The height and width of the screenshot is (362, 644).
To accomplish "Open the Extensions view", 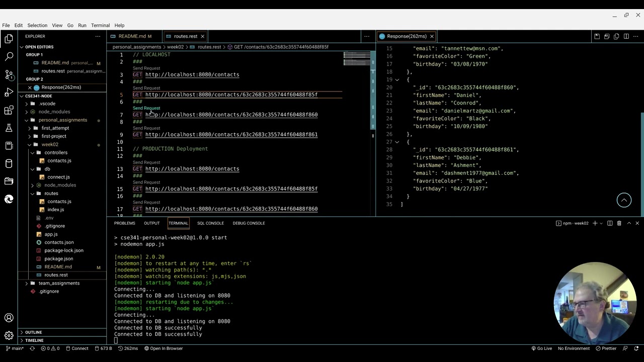I will tap(9, 110).
